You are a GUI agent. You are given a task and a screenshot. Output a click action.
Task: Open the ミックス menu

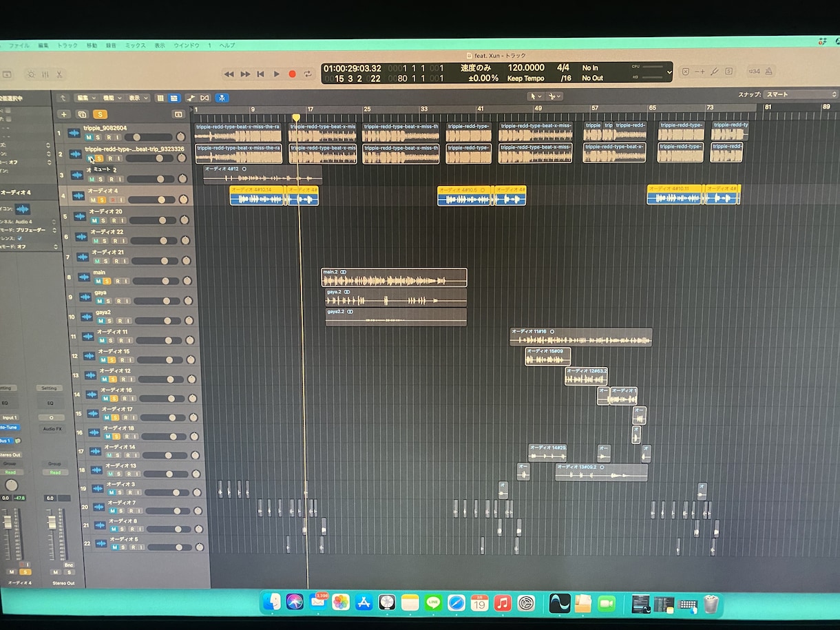coord(135,45)
